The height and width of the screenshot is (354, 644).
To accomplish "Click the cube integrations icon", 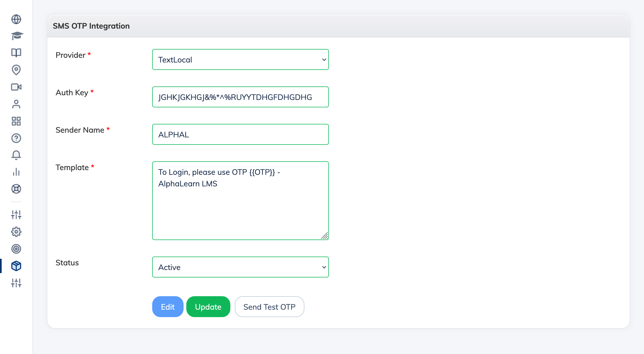I will (16, 266).
